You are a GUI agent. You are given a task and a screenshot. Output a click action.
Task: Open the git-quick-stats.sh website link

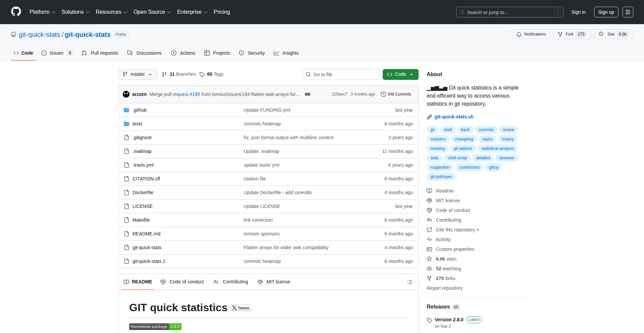coord(454,117)
